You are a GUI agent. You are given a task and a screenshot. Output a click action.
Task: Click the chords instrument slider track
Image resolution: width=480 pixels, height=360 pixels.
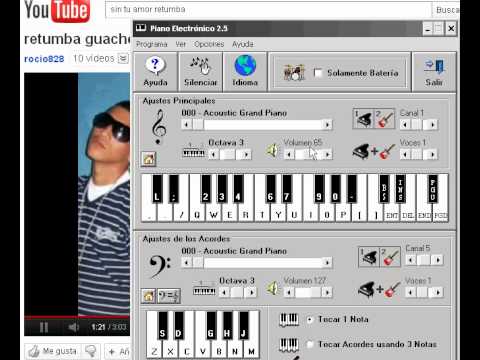257,263
